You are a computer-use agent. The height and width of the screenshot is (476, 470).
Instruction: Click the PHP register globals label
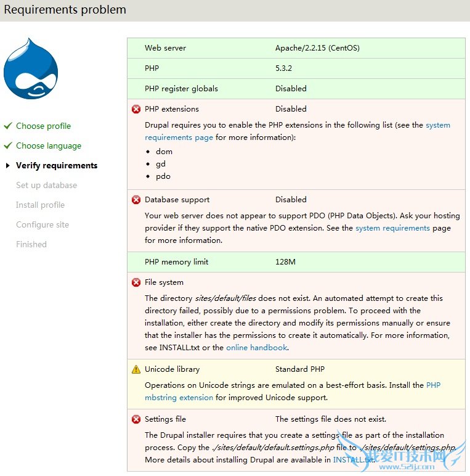(181, 89)
